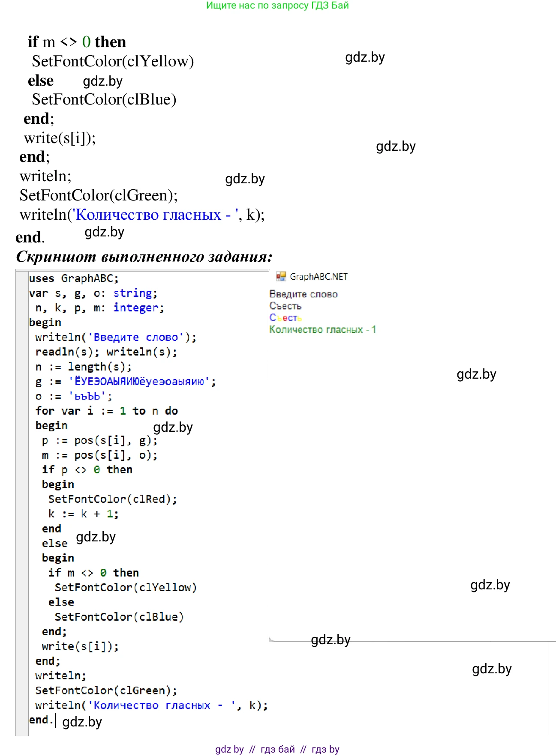Click the green 'Количество гласных - 1' output

[x=322, y=329]
